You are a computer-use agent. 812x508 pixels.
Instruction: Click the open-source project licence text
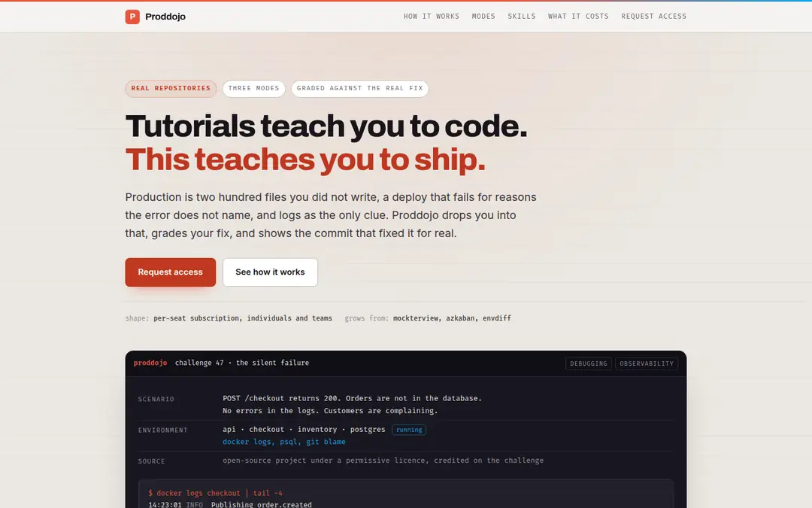[383, 461]
